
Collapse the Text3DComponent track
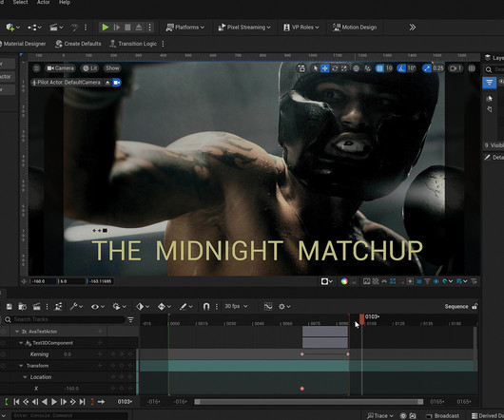[x=21, y=343]
